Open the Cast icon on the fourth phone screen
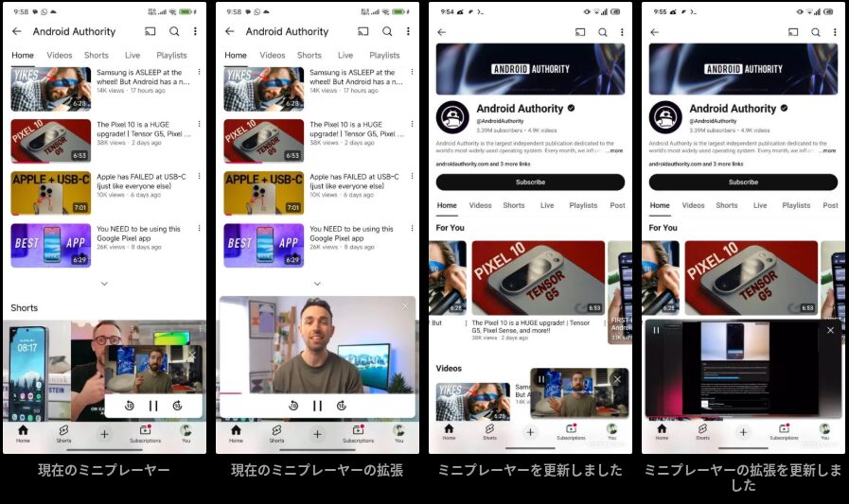The image size is (849, 504). (x=793, y=32)
